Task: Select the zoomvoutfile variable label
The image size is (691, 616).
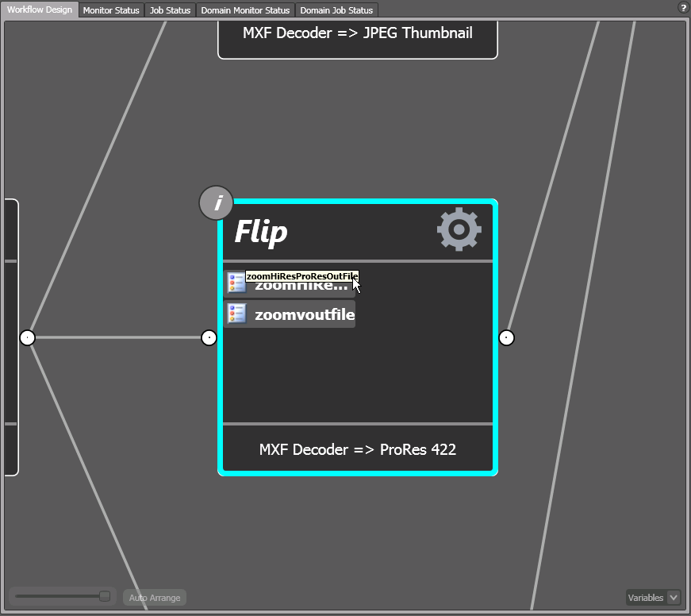Action: [305, 314]
